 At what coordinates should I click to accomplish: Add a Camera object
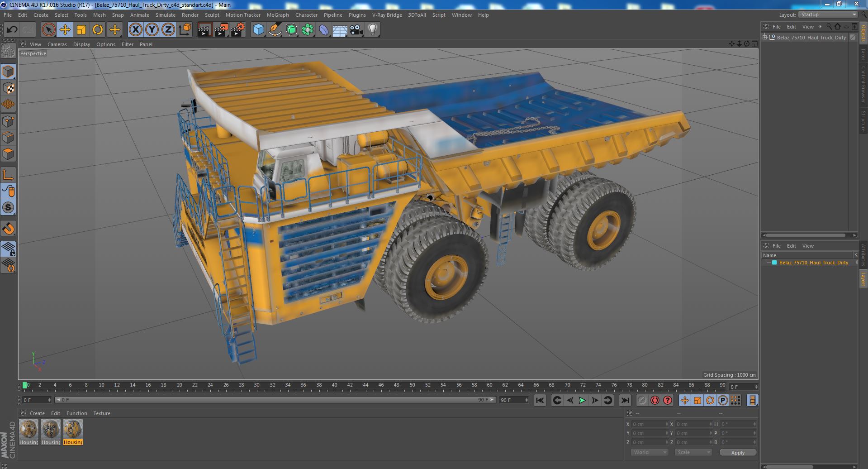pos(356,30)
